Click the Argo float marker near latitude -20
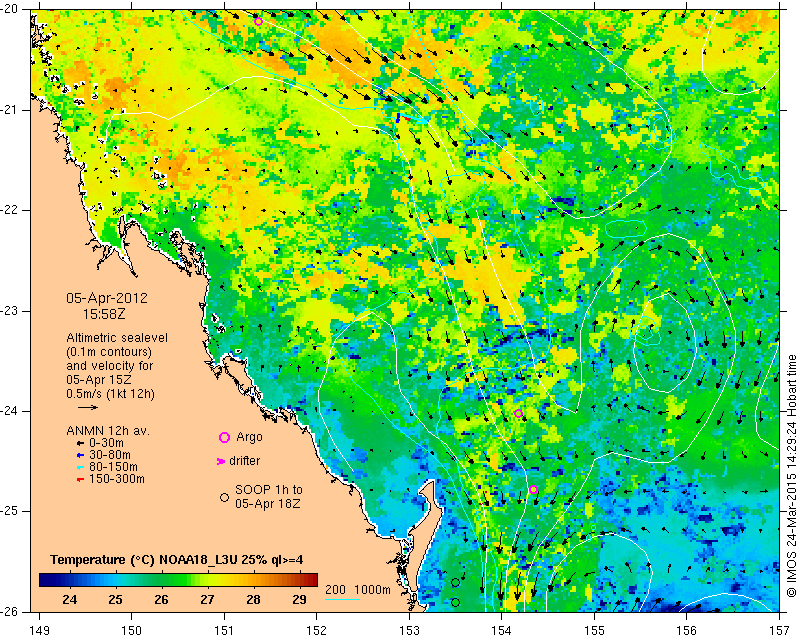Image resolution: width=800 pixels, height=640 pixels. (x=258, y=21)
